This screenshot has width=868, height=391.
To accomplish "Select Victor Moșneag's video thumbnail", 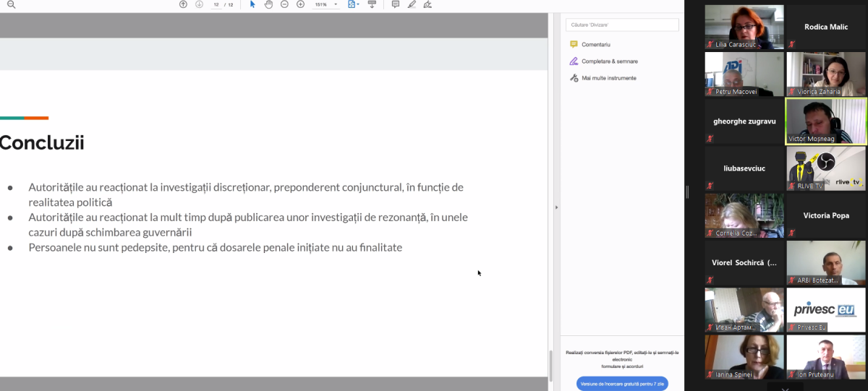I will pos(825,121).
